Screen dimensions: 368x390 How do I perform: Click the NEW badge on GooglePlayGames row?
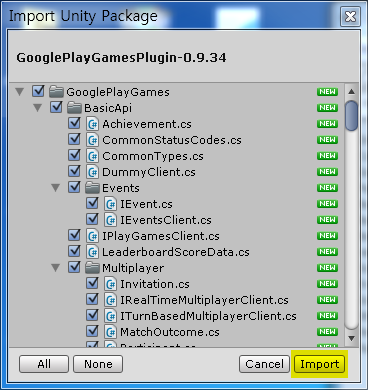pyautogui.click(x=327, y=92)
